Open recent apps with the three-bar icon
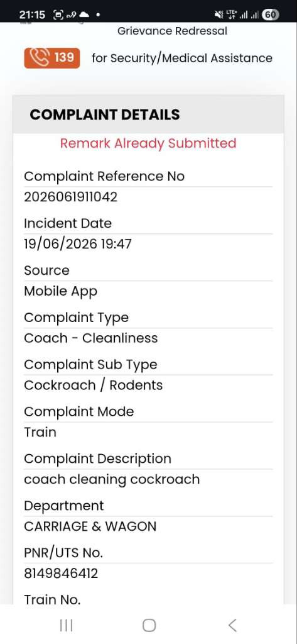 [66, 625]
